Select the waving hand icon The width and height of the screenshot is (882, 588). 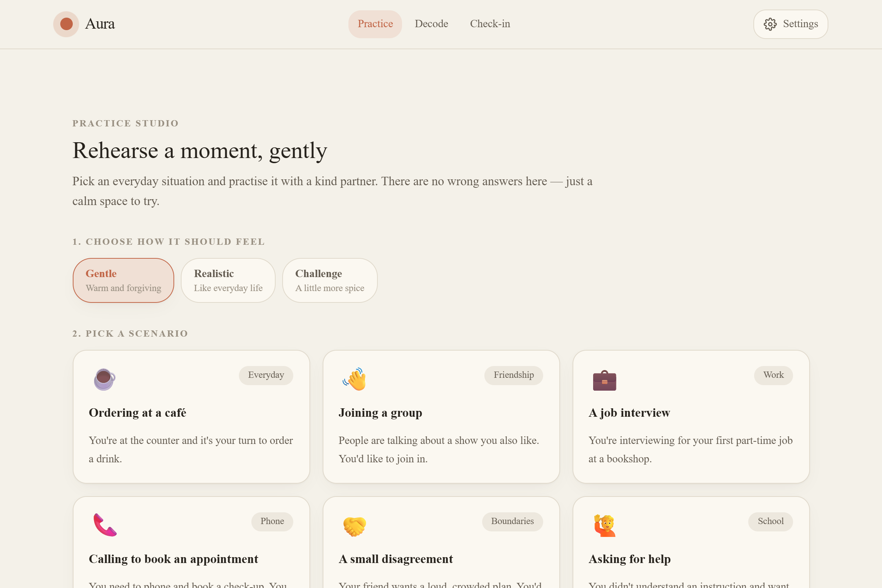(x=354, y=379)
